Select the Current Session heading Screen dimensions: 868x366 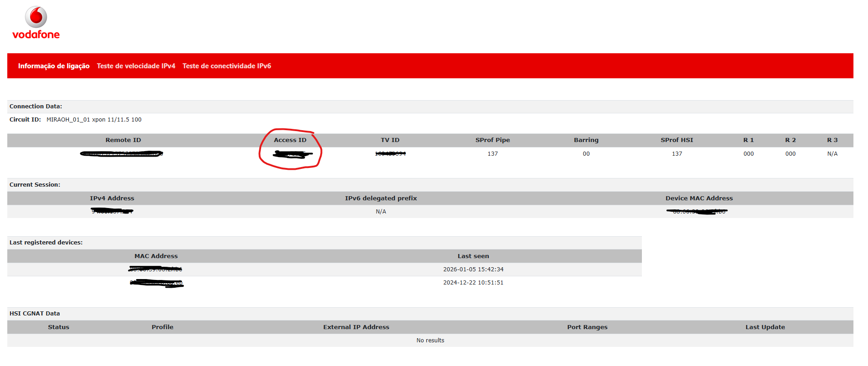pos(35,185)
